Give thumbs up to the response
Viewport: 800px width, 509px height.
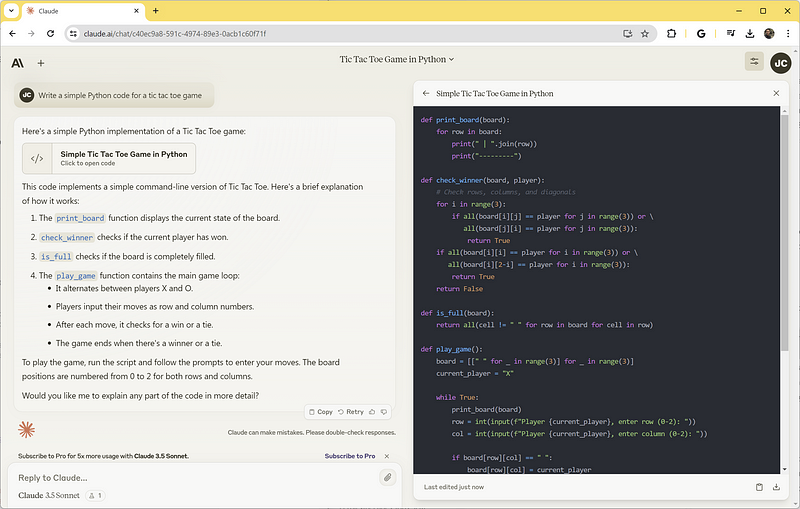coord(372,411)
